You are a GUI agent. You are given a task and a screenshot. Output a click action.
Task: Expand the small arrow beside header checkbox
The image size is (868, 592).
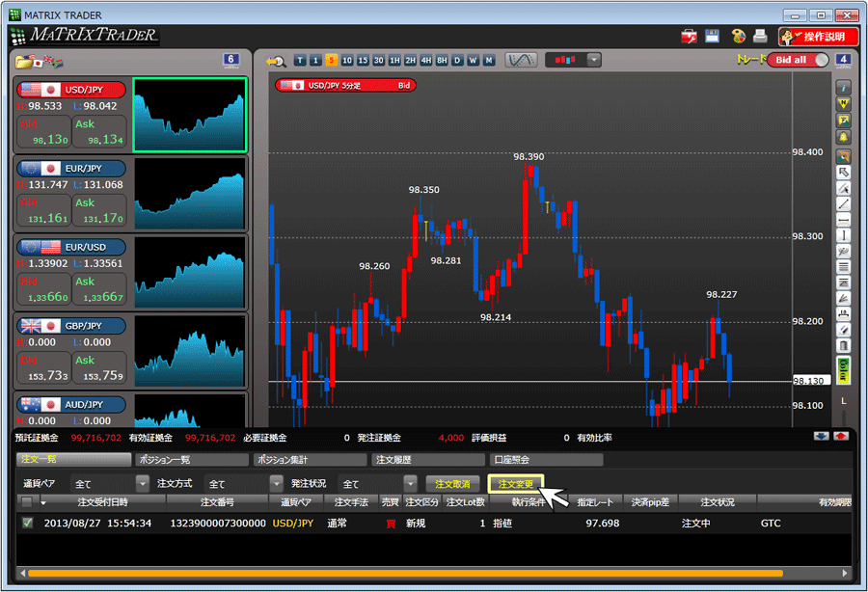click(x=42, y=502)
